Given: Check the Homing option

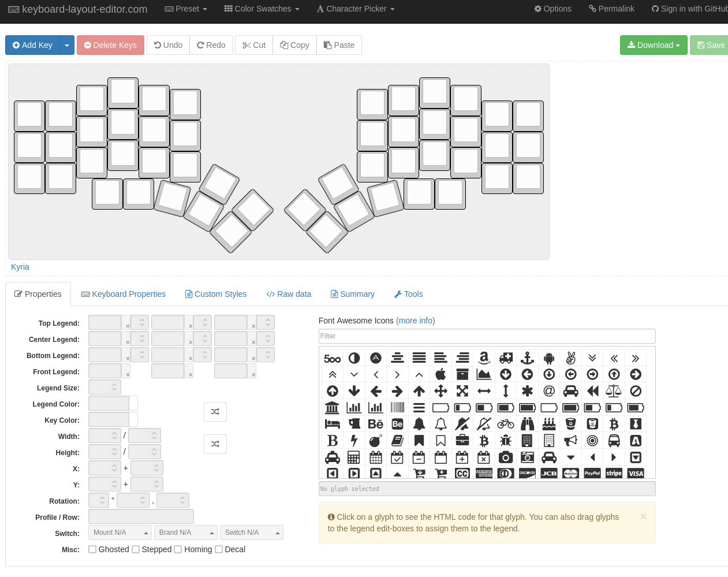Looking at the screenshot, I should click(x=178, y=549).
